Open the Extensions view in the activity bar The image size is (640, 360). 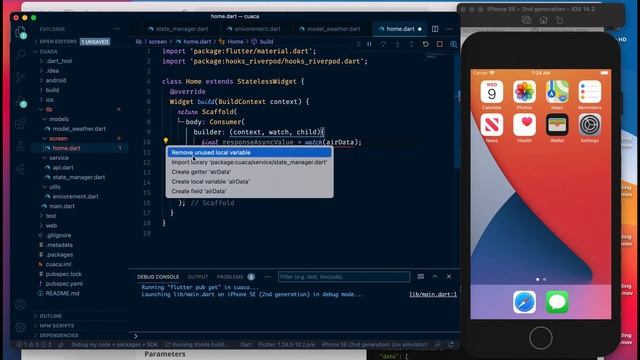click(x=20, y=123)
